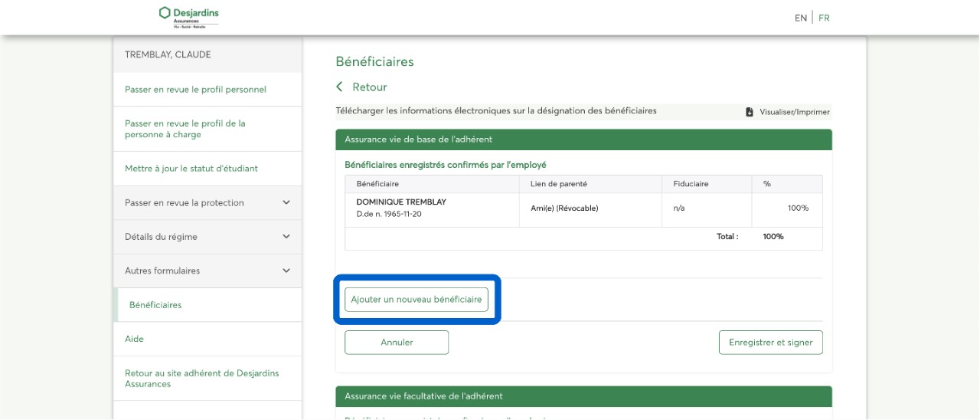
Task: Return to the Desjardins Assurances member site
Action: [201, 379]
